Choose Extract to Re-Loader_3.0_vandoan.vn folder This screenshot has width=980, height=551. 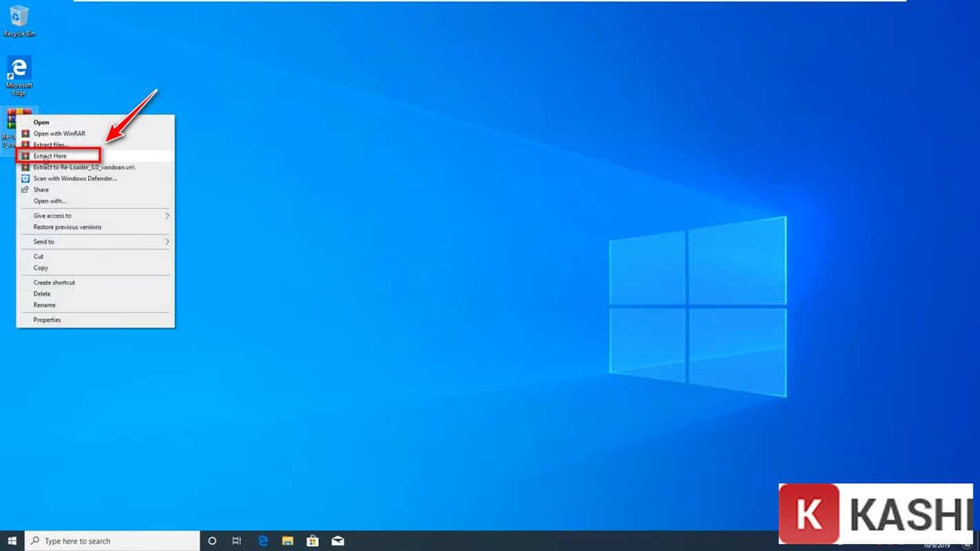coord(84,167)
